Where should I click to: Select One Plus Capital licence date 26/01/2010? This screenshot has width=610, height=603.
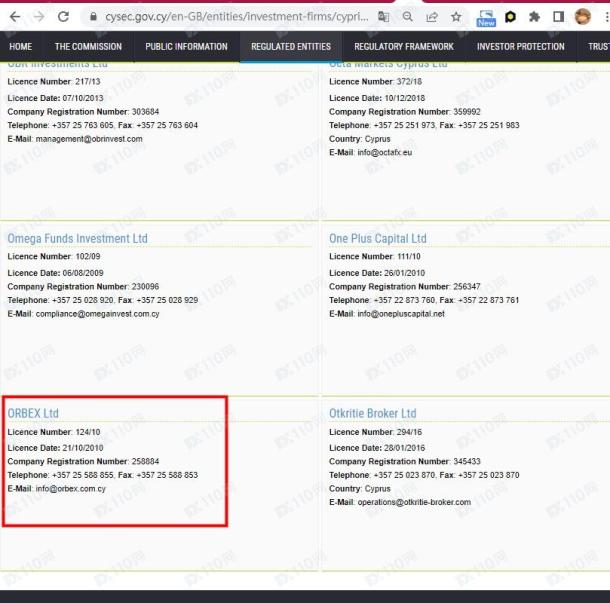pyautogui.click(x=405, y=273)
